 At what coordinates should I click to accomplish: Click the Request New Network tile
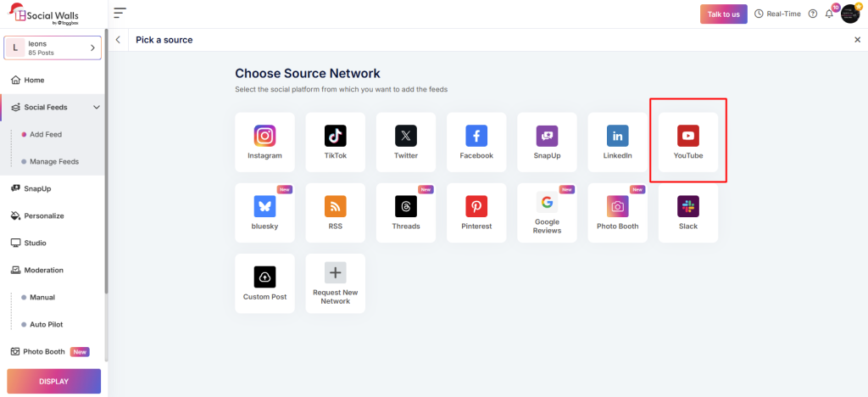click(x=335, y=283)
